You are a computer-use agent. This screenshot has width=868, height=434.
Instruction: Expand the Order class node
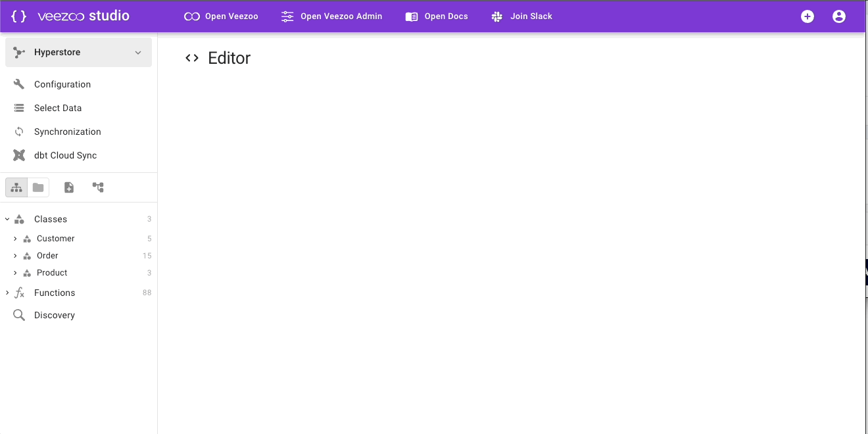(15, 256)
